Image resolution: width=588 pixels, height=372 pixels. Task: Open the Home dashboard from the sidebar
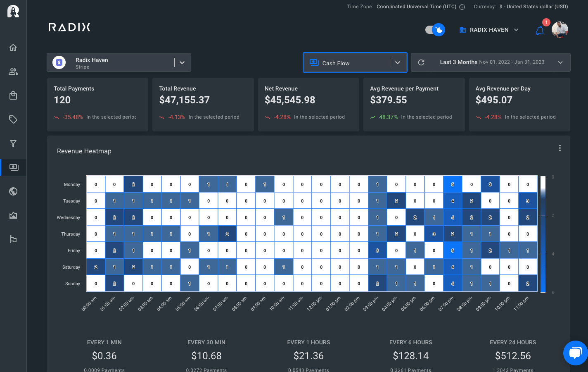point(13,48)
